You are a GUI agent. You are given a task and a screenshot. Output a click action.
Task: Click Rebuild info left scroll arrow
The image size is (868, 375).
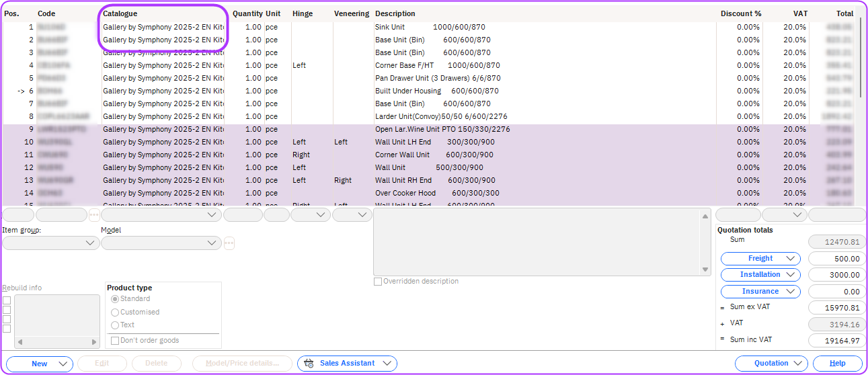[x=19, y=343]
